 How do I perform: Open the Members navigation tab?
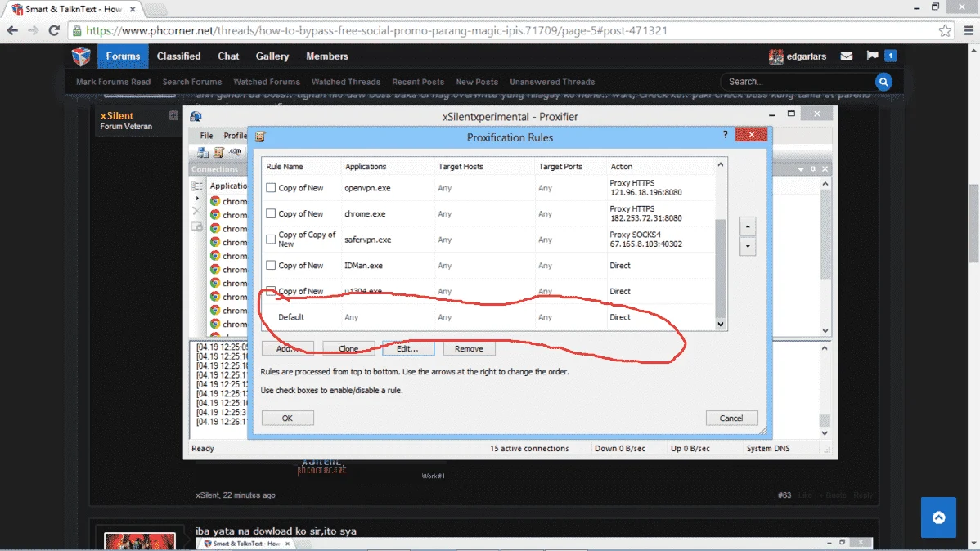[327, 56]
